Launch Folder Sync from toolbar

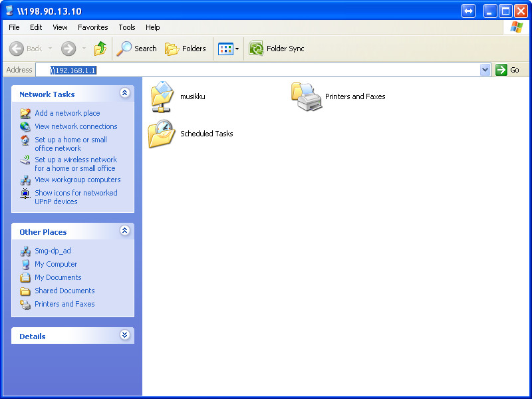click(276, 49)
